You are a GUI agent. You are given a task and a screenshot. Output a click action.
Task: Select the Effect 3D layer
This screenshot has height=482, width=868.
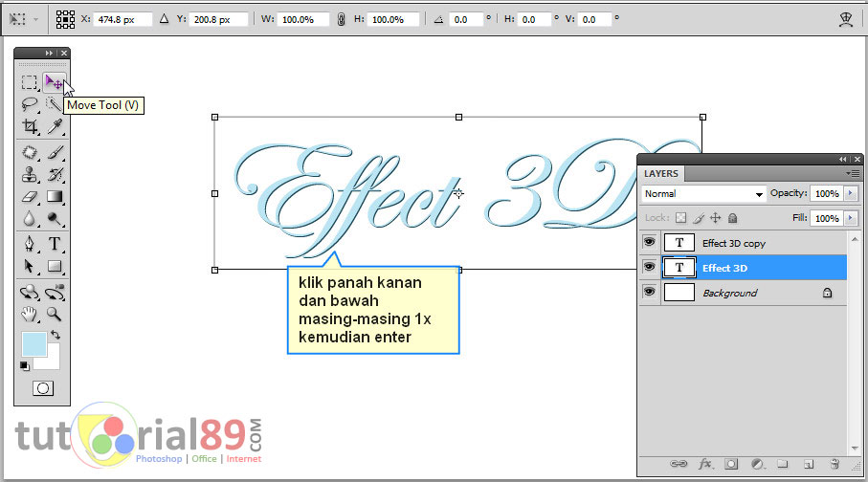(743, 267)
